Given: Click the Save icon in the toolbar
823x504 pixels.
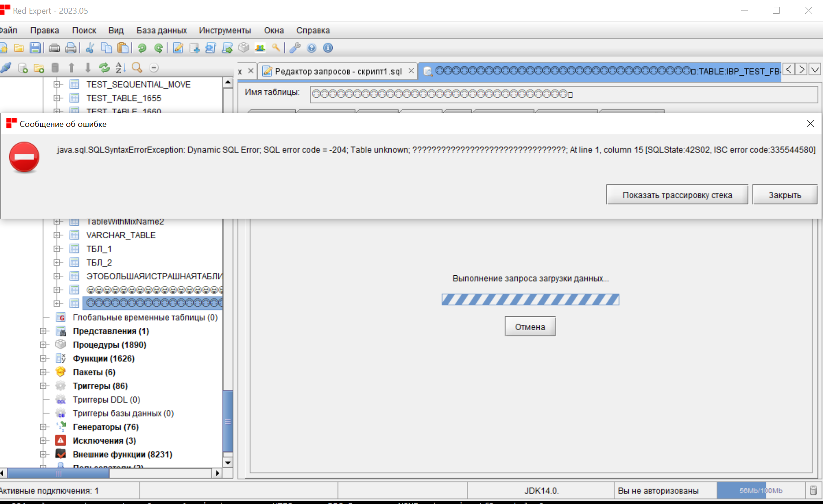Looking at the screenshot, I should tap(35, 48).
